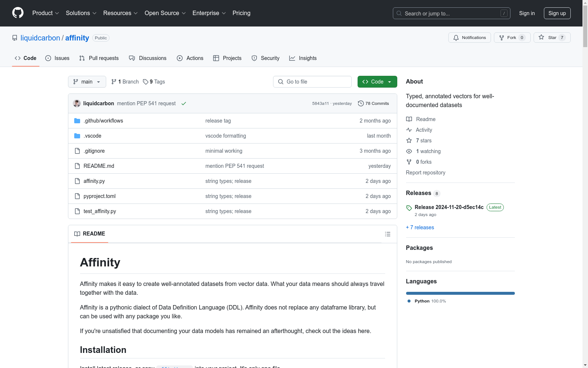Screen dimensions: 588x368
Task: Click the Notifications button
Action: tap(470, 38)
